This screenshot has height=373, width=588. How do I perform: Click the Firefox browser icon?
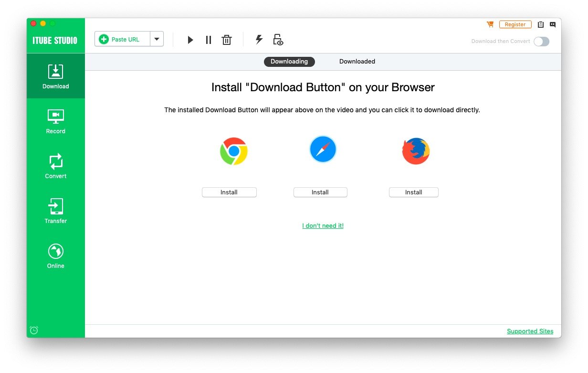tap(416, 151)
